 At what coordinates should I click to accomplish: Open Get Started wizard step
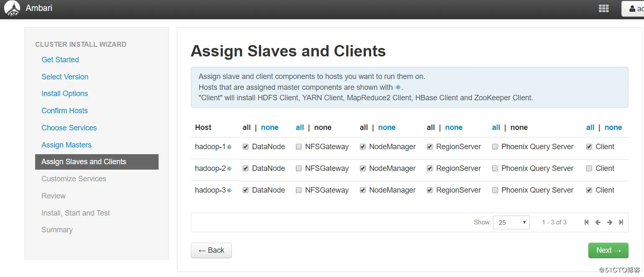(60, 60)
